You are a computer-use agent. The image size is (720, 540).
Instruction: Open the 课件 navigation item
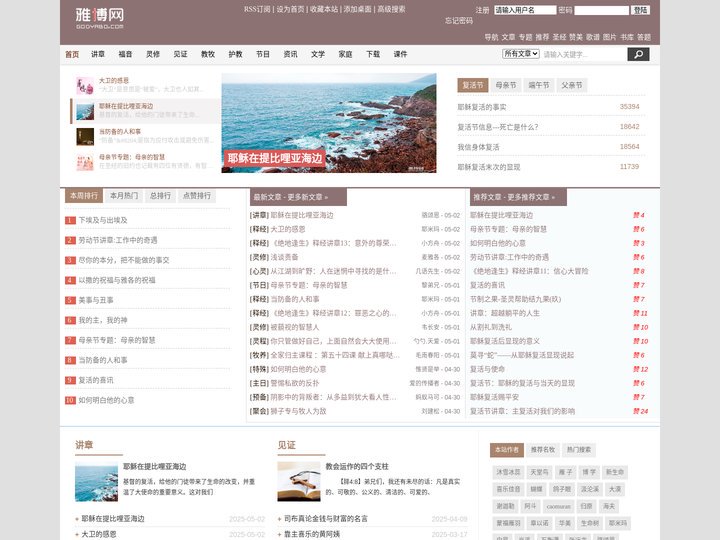click(400, 54)
